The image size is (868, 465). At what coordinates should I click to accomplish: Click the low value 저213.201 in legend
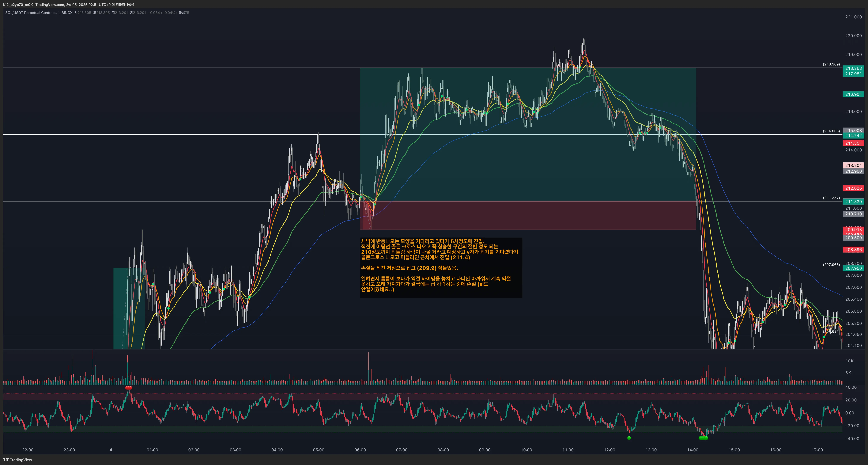coord(120,13)
